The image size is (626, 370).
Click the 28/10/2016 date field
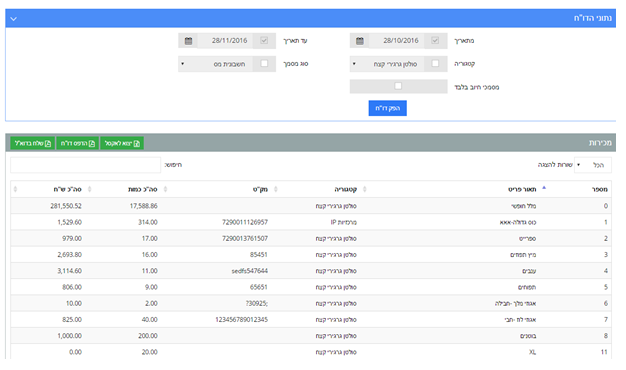[x=396, y=41]
